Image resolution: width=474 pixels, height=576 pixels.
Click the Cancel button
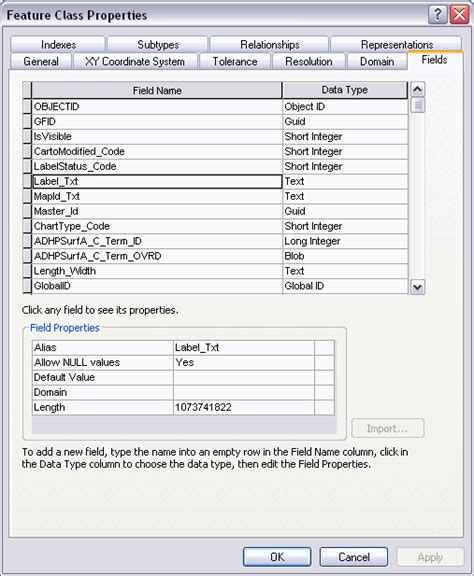click(x=354, y=557)
